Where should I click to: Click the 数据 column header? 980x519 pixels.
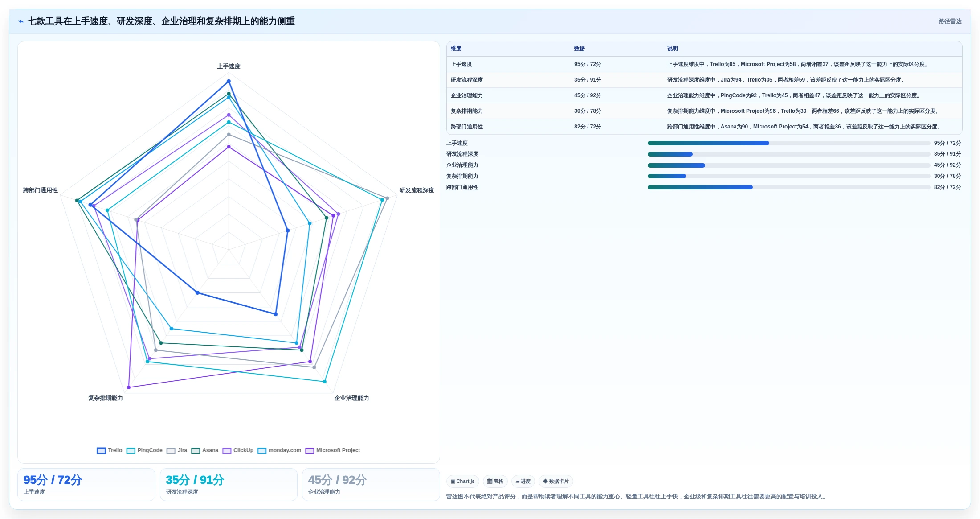tap(579, 49)
